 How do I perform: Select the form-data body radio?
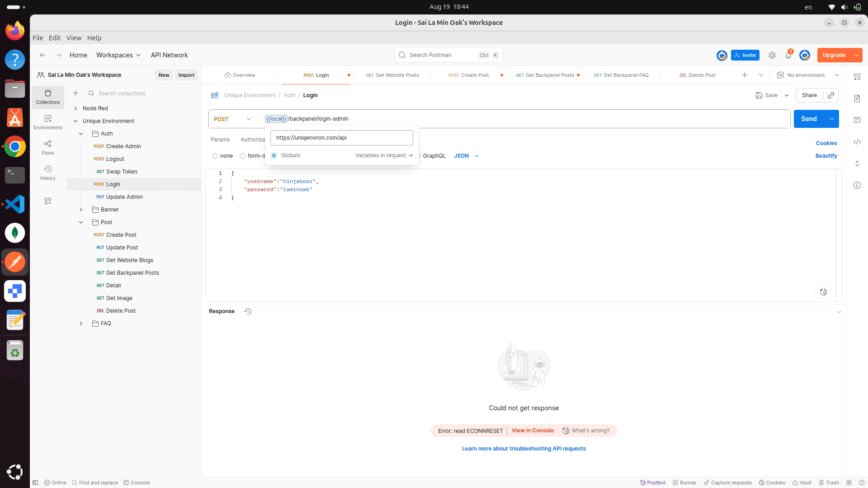[x=243, y=156]
